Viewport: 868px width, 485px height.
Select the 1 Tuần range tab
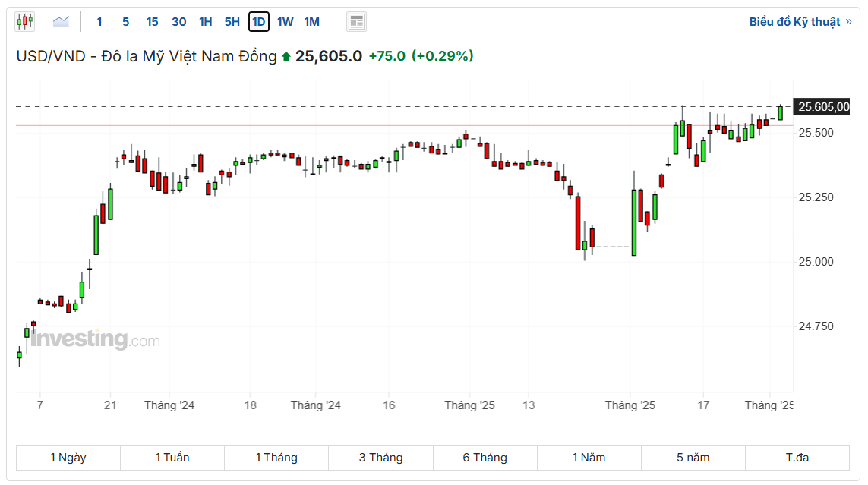click(172, 458)
